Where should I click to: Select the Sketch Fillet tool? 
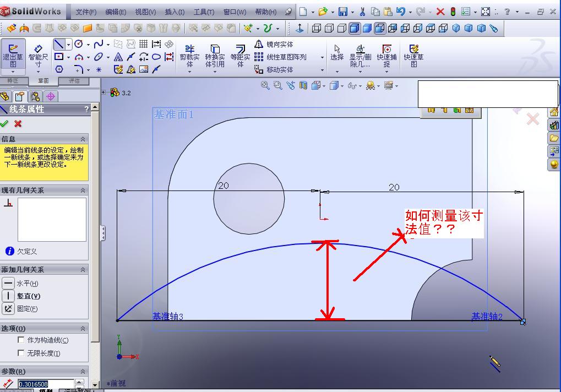[79, 69]
